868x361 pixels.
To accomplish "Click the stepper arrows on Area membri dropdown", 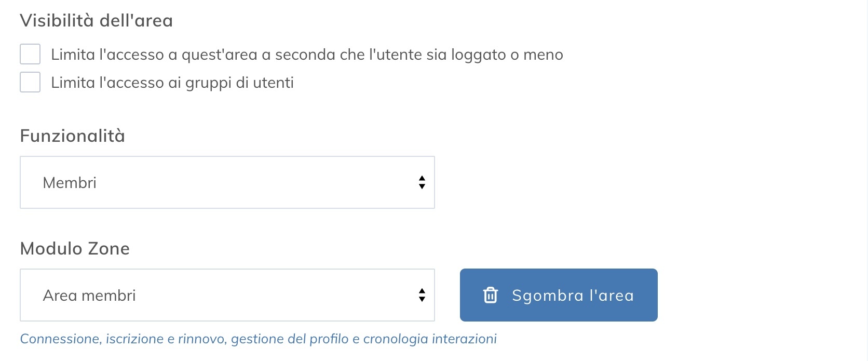I will pos(422,295).
